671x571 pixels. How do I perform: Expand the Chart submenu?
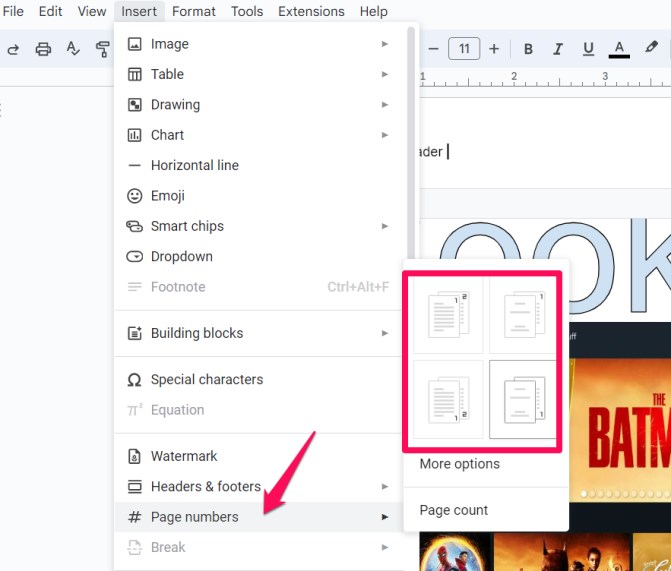(259, 135)
